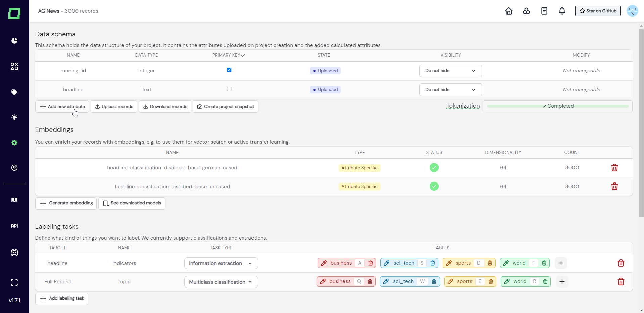Change the Multiclass classification task type dropdown
The height and width of the screenshot is (313, 644).
(x=221, y=282)
